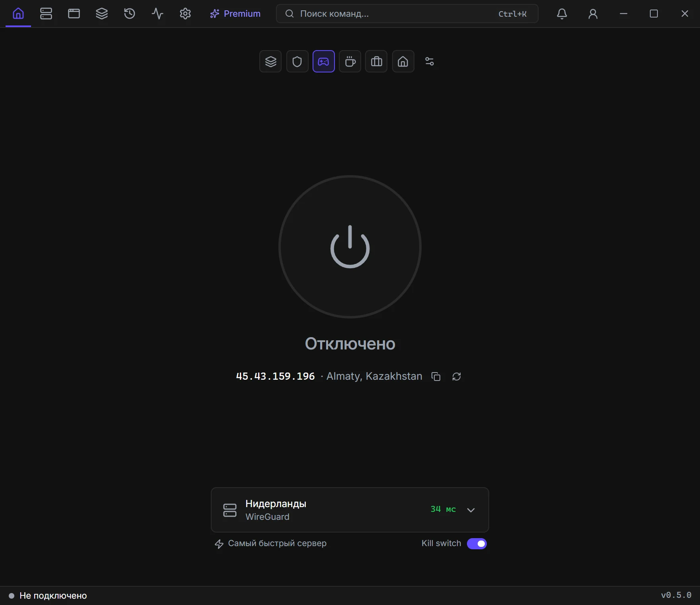Click the Almaty, Kazakhstan location text
Image resolution: width=700 pixels, height=605 pixels.
(x=374, y=376)
